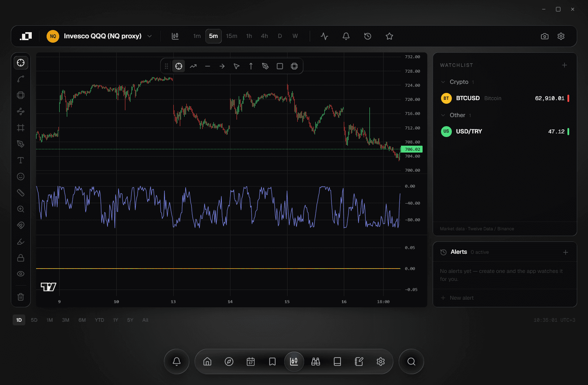Switch to 15m timeframe
Viewport: 588px width, 385px height.
click(232, 36)
